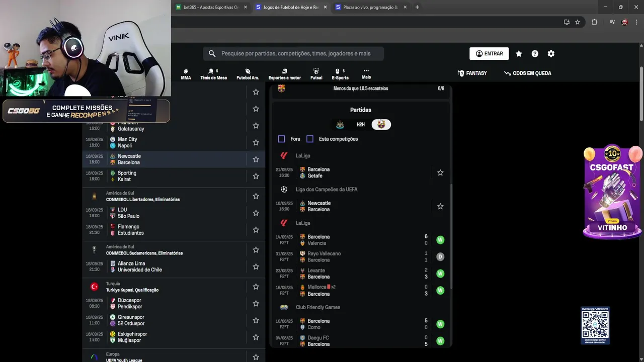
Task: Open the browser profile avatar
Action: pos(624,22)
